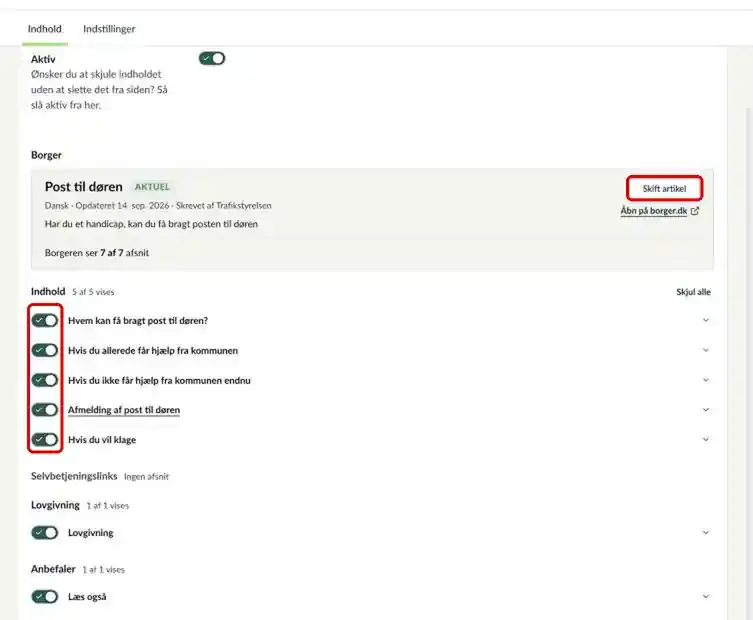Click the 'Selvbetjeningslinks' heading
753x620 pixels.
pyautogui.click(x=74, y=476)
